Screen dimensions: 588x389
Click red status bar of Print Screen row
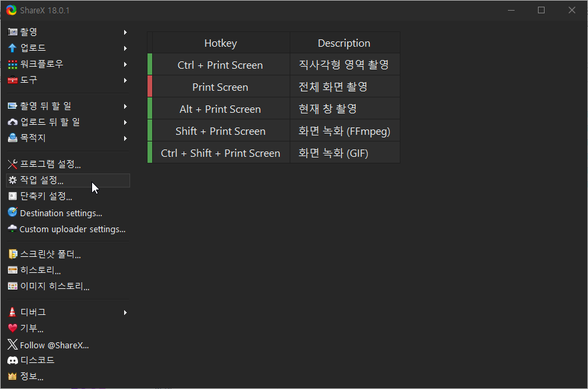[150, 86]
